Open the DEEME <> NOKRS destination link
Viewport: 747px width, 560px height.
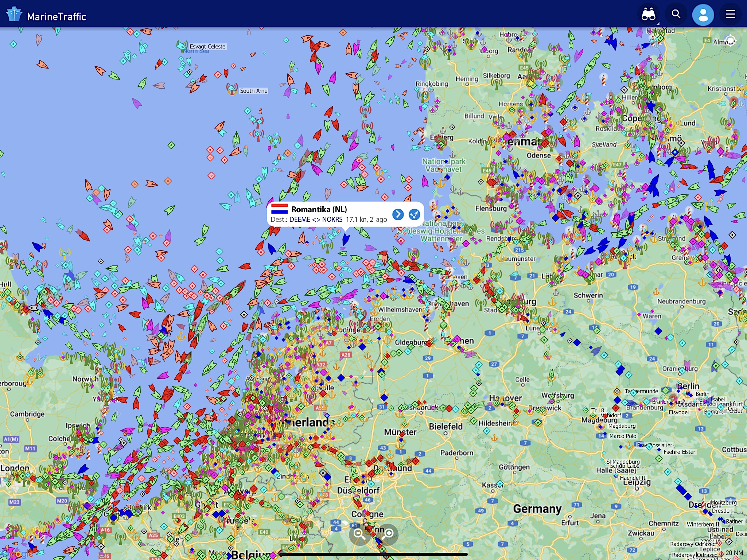[x=315, y=219]
